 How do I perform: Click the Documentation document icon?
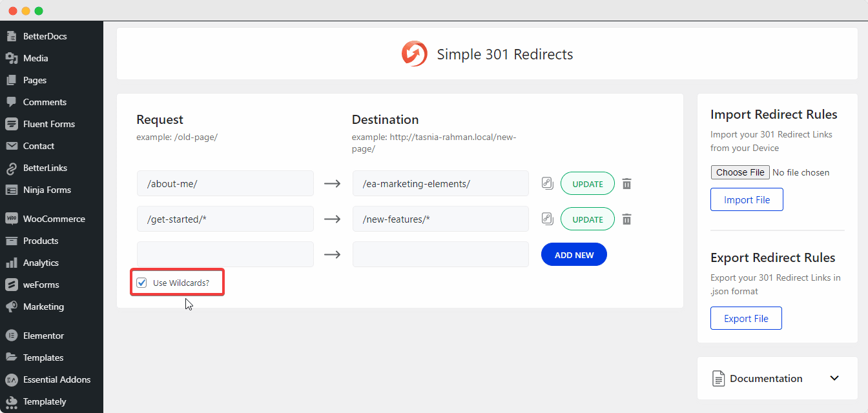click(719, 378)
